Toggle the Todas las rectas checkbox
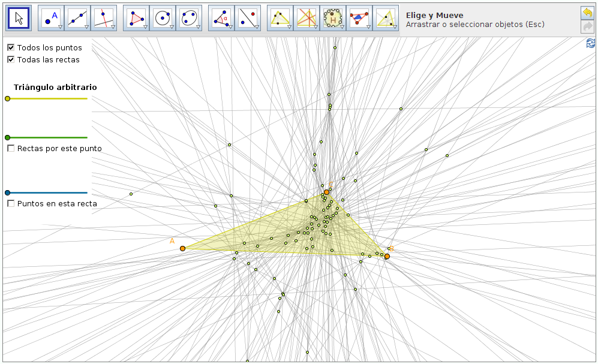Viewport: 598px width, 364px height. click(11, 59)
